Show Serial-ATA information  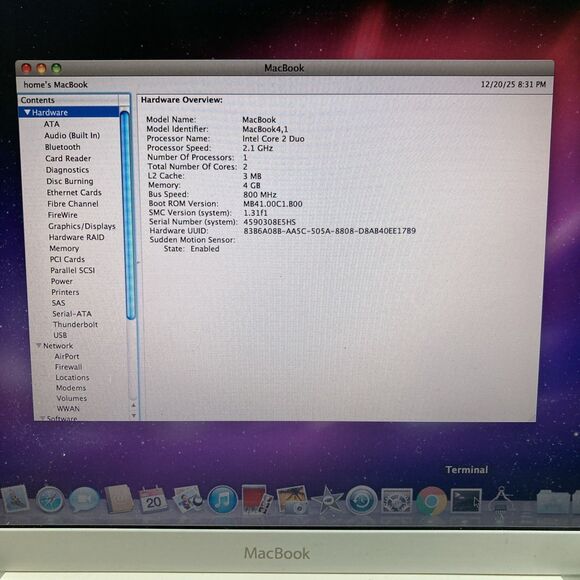pos(72,314)
